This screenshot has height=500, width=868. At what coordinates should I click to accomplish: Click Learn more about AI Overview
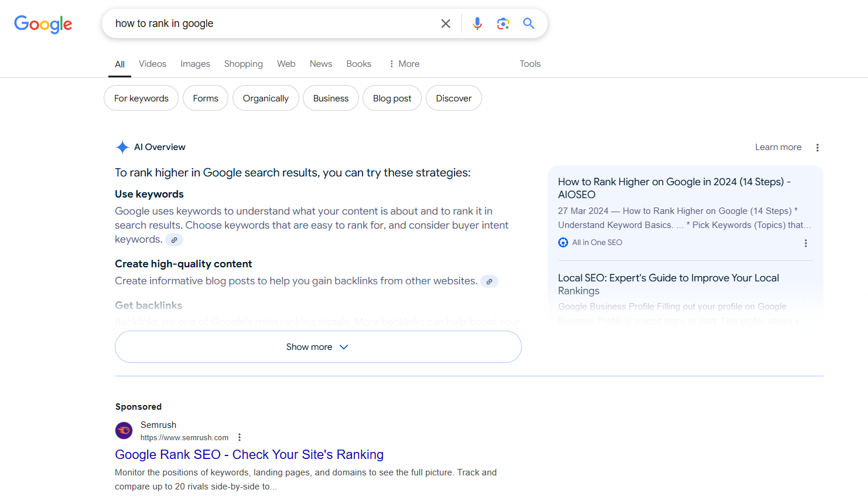coord(778,147)
